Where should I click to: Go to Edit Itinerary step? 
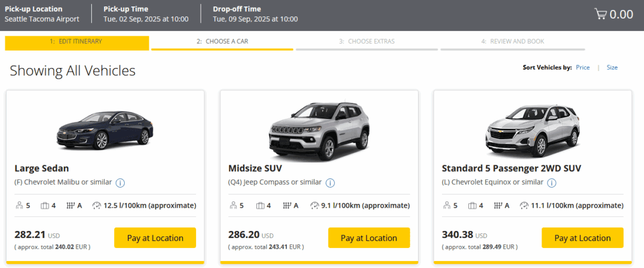tap(77, 42)
